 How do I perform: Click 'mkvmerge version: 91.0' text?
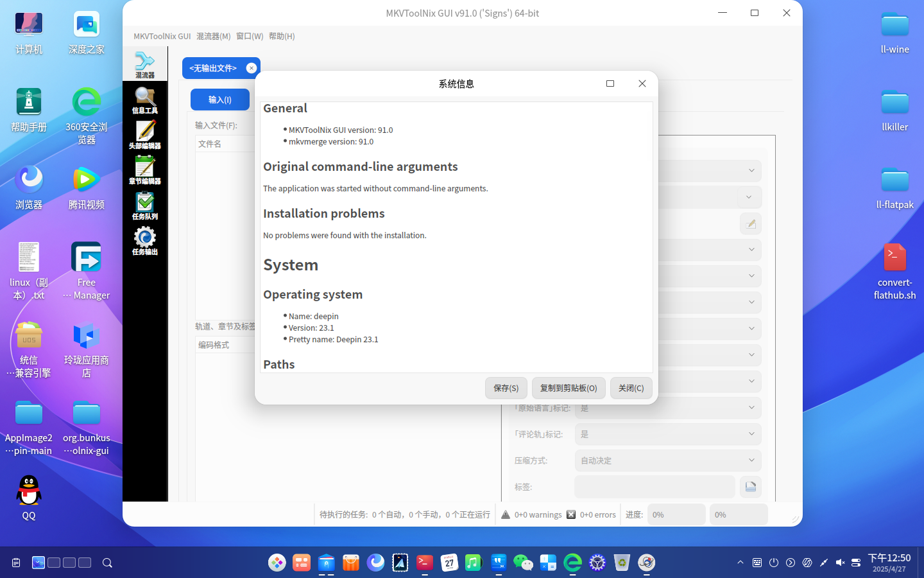pos(331,142)
